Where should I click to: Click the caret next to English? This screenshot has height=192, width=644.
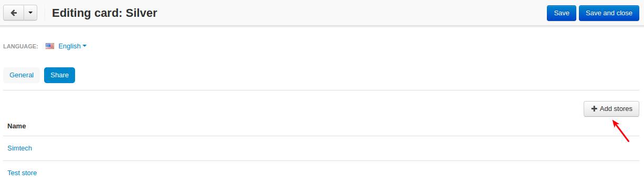click(x=85, y=46)
